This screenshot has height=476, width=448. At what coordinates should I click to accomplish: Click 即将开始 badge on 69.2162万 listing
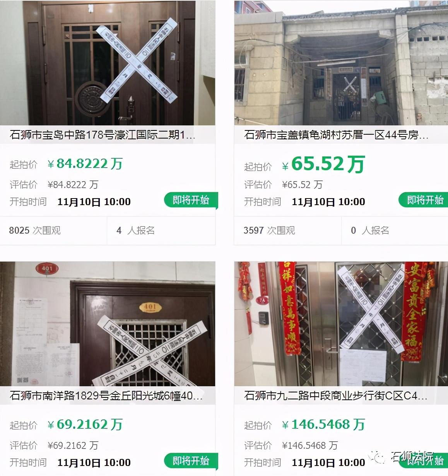[191, 461]
